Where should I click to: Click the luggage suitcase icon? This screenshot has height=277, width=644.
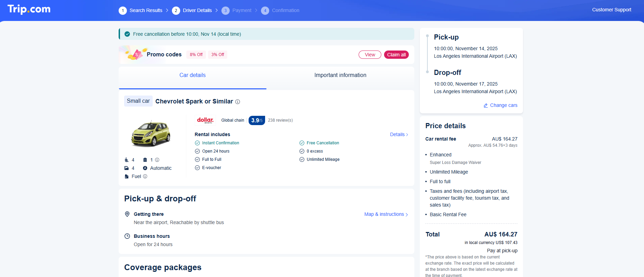(145, 160)
